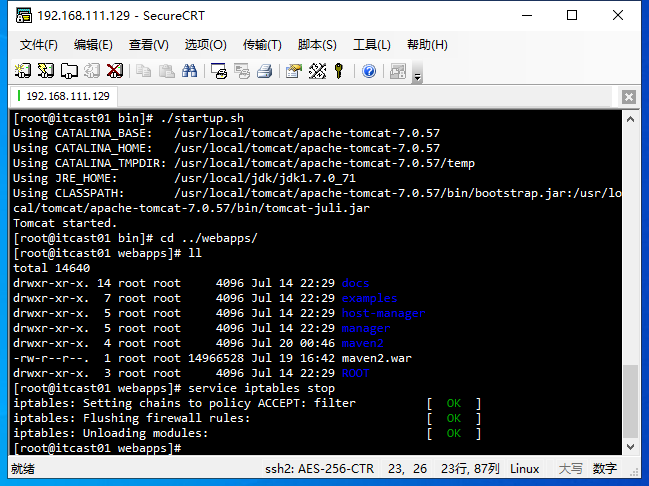Click the blue 'ROOT' directory name
649x486 pixels.
coord(355,373)
